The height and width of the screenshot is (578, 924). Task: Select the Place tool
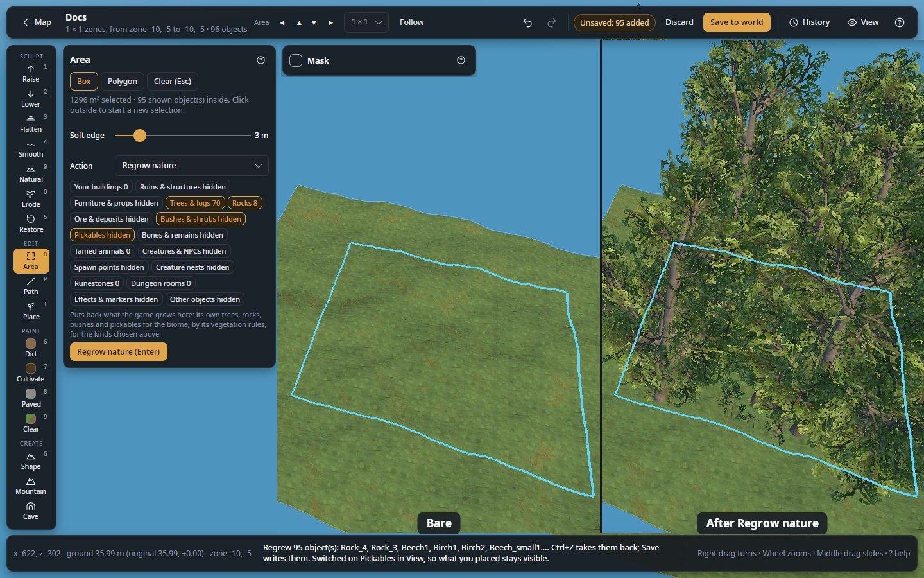(x=31, y=311)
